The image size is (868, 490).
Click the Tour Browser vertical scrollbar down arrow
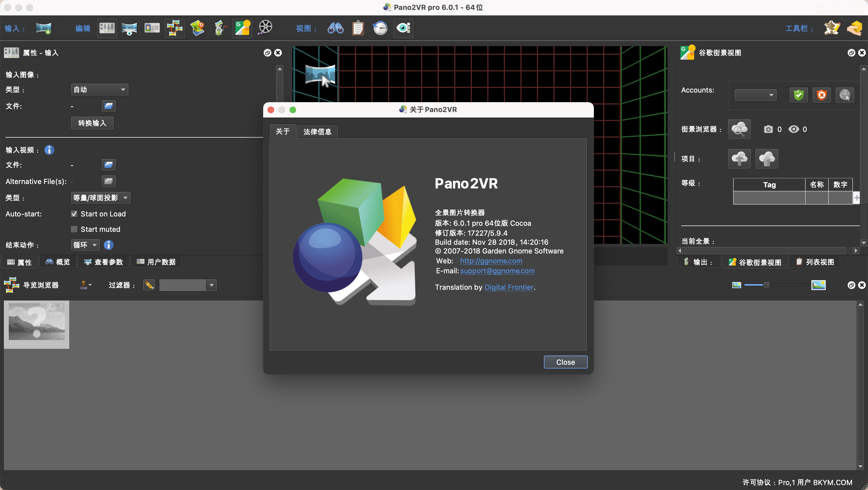[x=860, y=467]
